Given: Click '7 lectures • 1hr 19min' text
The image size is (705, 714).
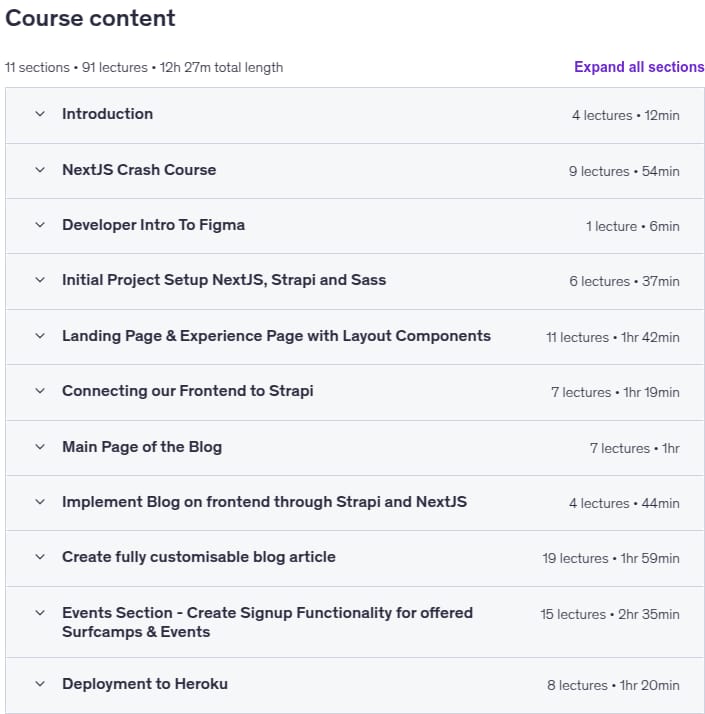Looking at the screenshot, I should point(615,393).
